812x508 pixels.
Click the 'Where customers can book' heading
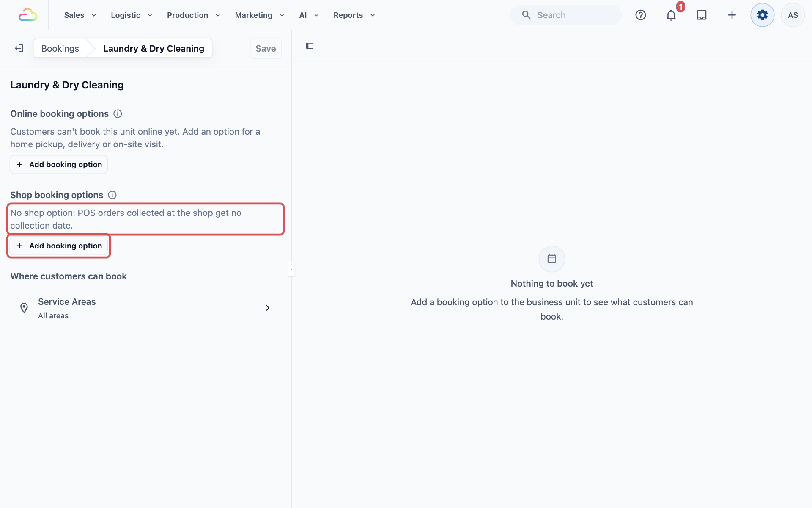pyautogui.click(x=69, y=276)
